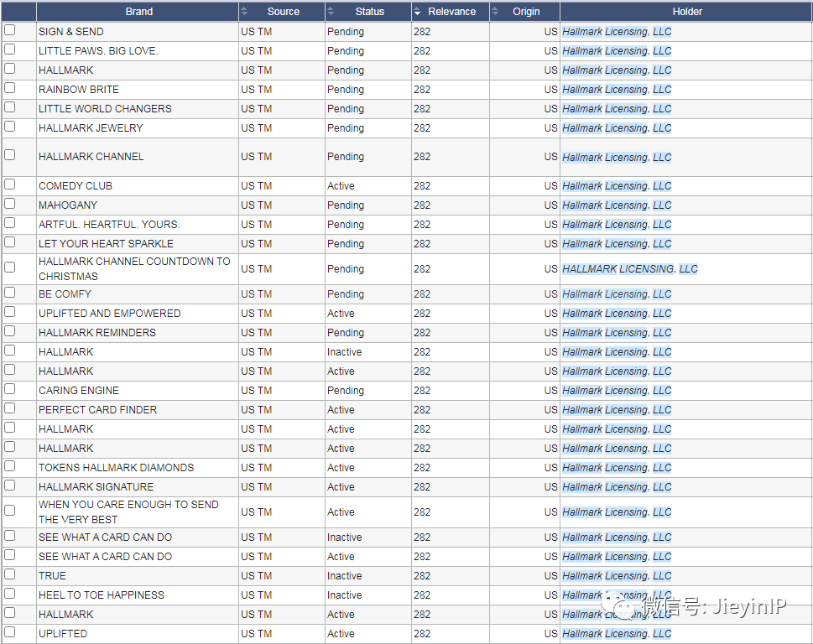Click the Origin column sort arrows icon
813x644 pixels.
(495, 12)
